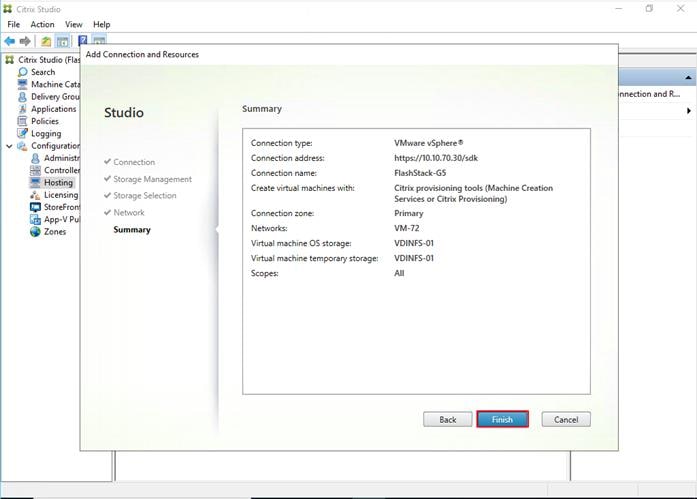This screenshot has width=697, height=499.
Task: Click the Hosting tree item label
Action: pos(58,182)
